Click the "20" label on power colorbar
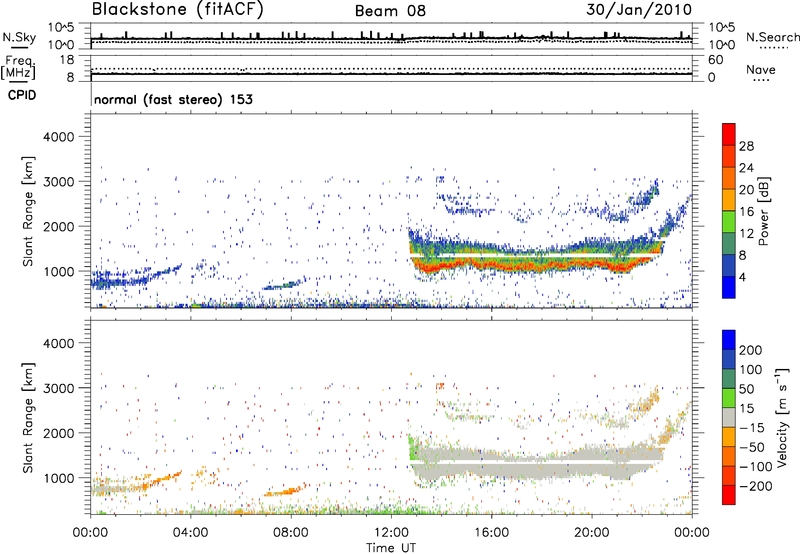Image resolution: width=800 pixels, height=554 pixels. coord(746,190)
